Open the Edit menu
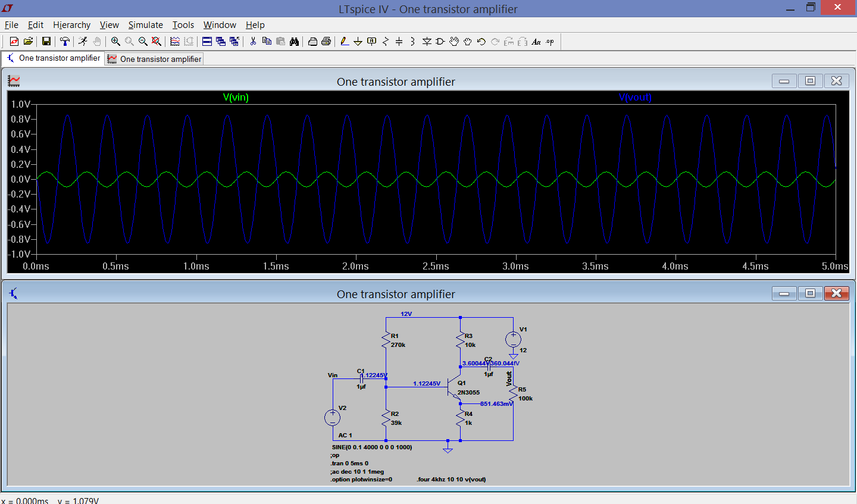 click(36, 25)
